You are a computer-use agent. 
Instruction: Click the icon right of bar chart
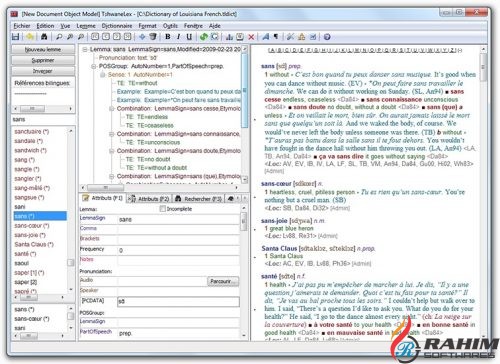pyautogui.click(x=240, y=37)
